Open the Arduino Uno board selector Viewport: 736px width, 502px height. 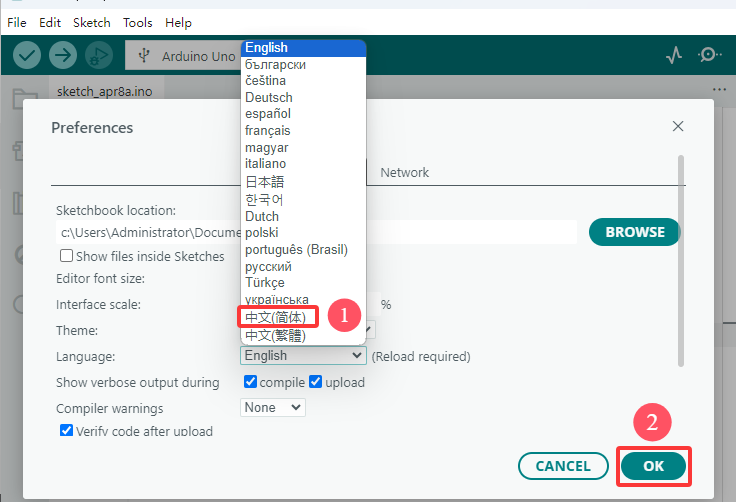[184, 56]
